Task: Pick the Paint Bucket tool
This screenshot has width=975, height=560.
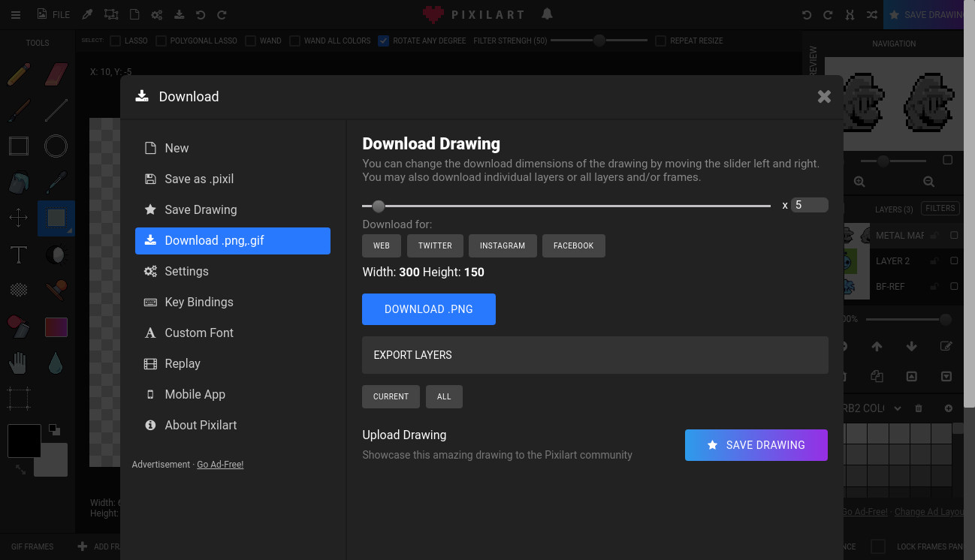Action: [18, 182]
